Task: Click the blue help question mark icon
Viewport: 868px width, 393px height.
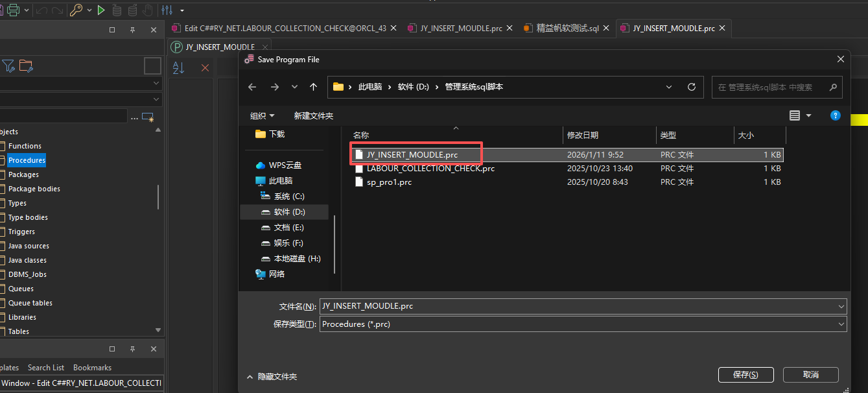Action: pos(836,115)
